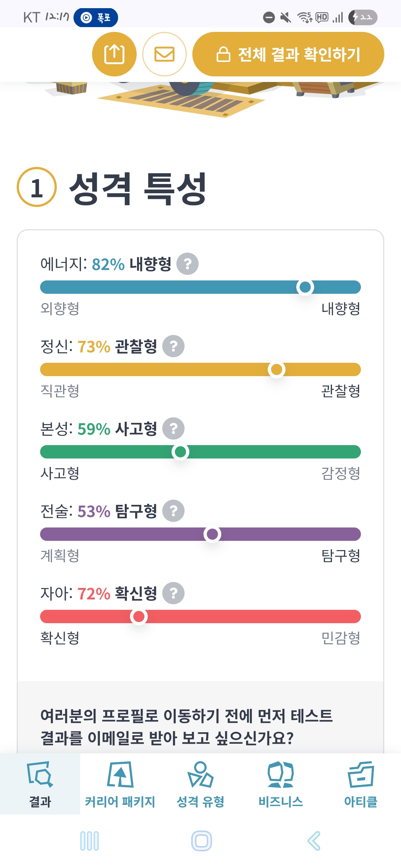
Task: Open help icon next to 확신형
Action: click(173, 593)
